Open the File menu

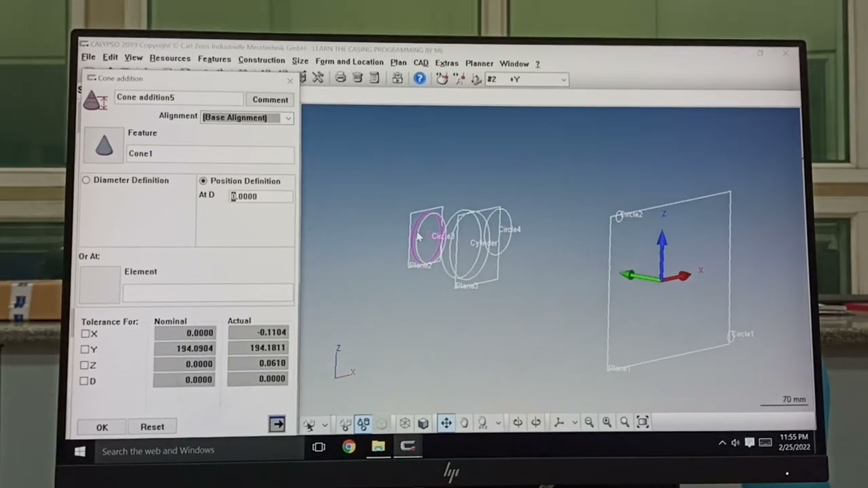point(88,58)
